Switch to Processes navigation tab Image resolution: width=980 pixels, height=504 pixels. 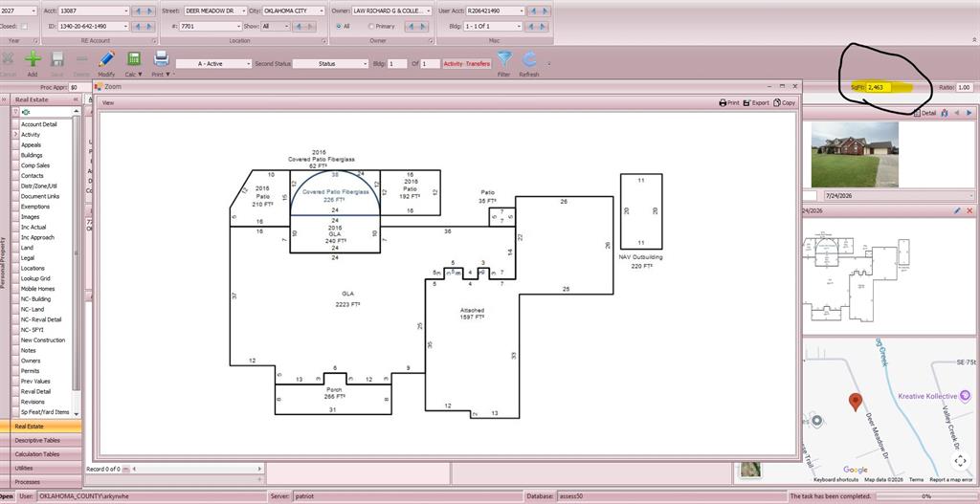coord(40,482)
